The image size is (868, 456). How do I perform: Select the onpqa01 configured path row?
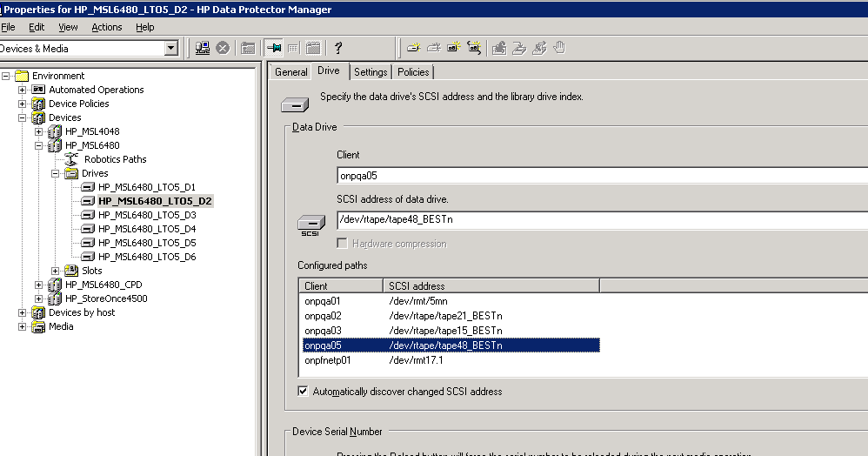tap(451, 301)
